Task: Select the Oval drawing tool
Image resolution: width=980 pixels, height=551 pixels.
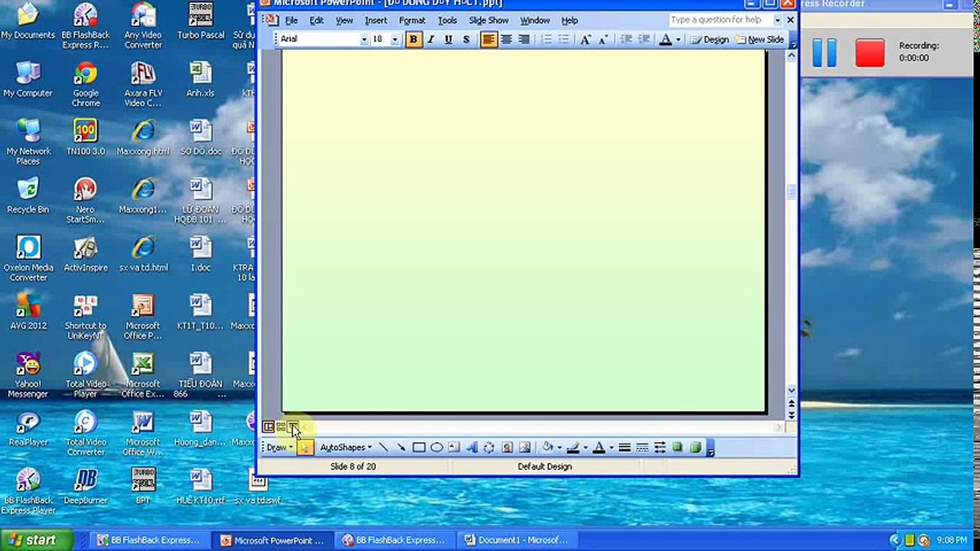Action: point(436,448)
